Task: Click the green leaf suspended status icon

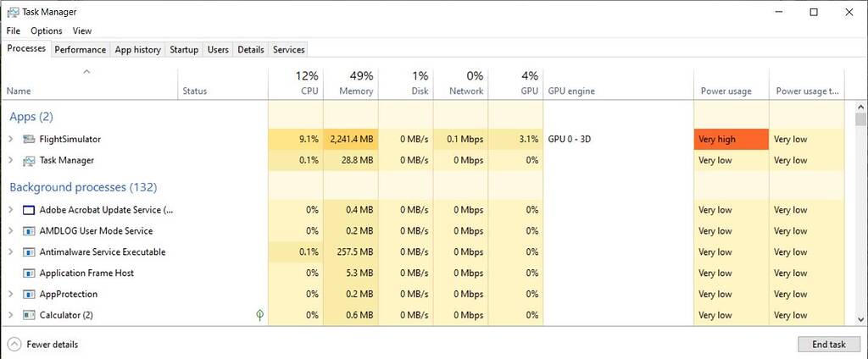Action: pos(259,315)
